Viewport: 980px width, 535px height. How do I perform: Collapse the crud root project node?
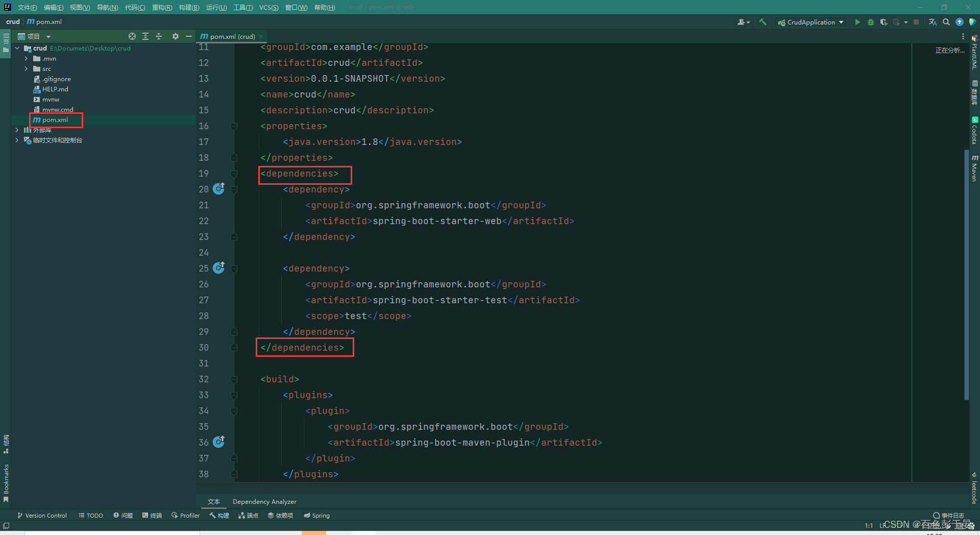pos(17,48)
